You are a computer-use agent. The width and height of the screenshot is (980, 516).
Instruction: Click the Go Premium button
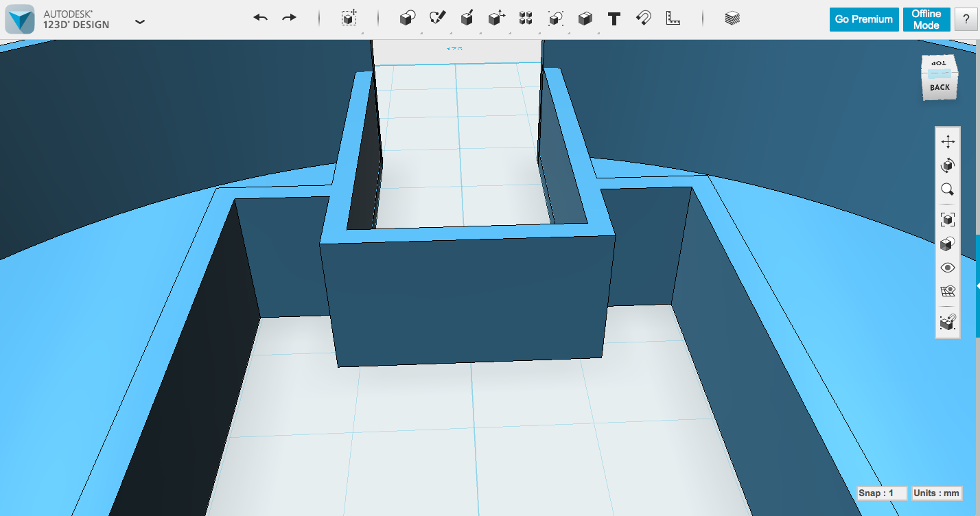pyautogui.click(x=863, y=19)
